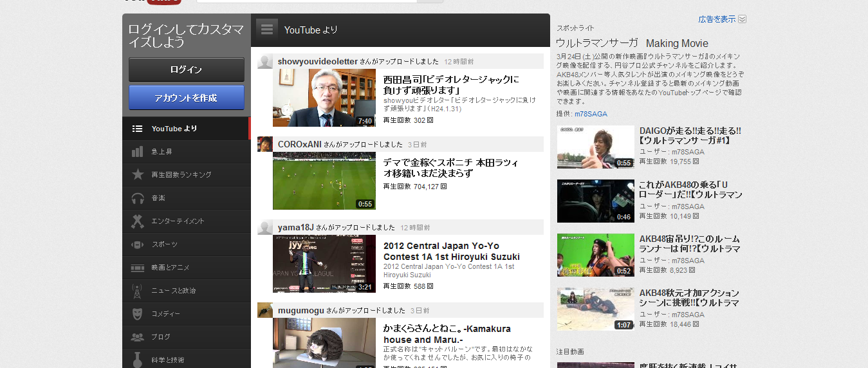Click mugumogu's avatar icon
This screenshot has height=368, width=868.
pos(265,310)
